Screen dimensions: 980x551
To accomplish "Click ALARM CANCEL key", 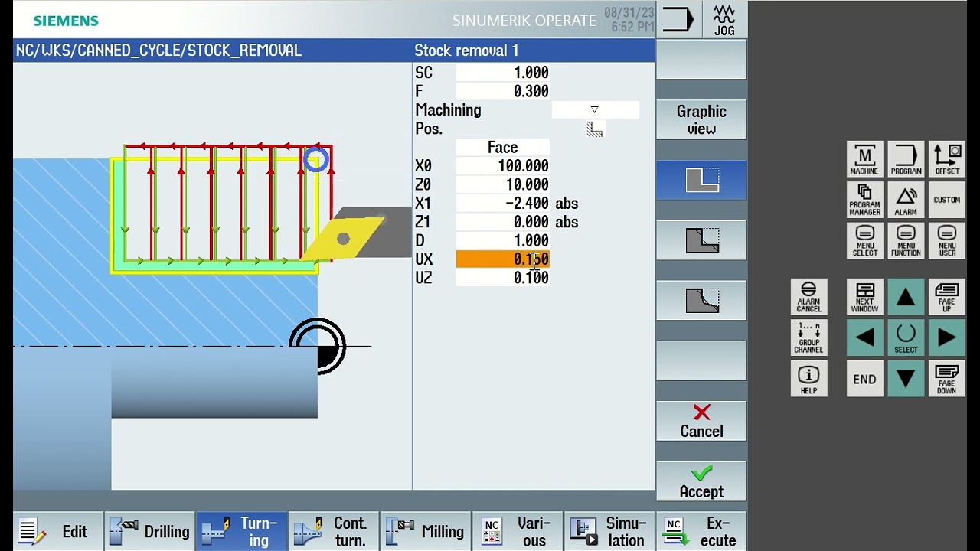I will tap(808, 297).
